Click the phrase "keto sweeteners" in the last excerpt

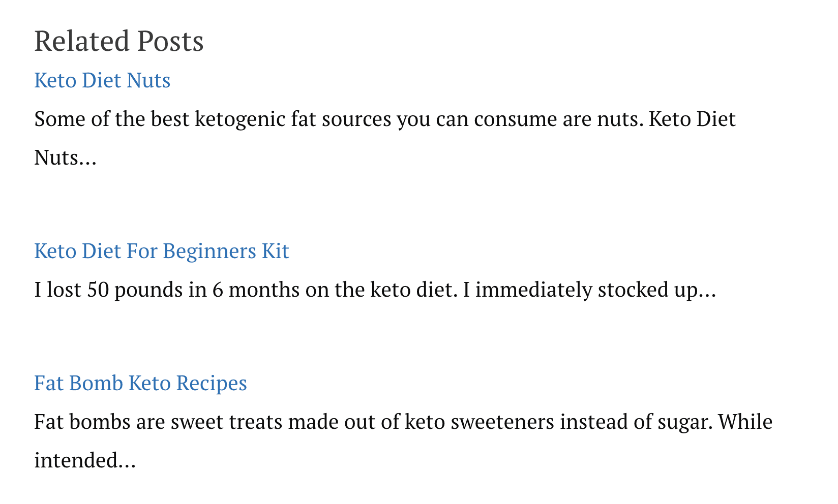click(480, 422)
